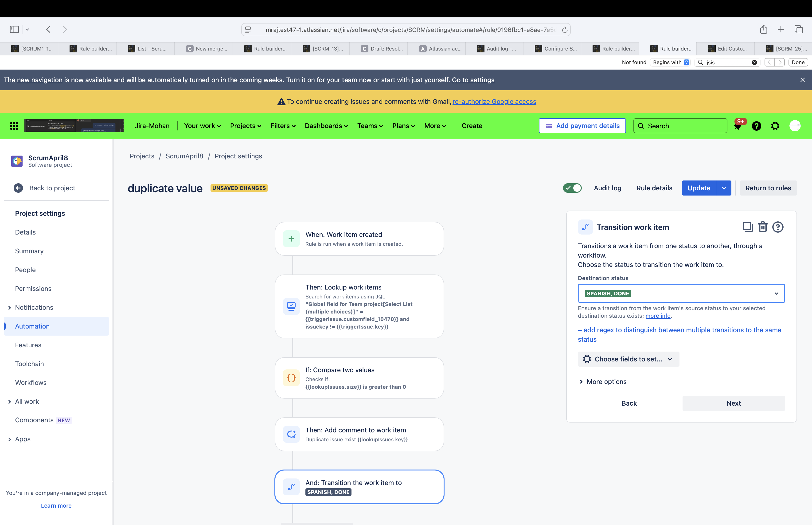Go back in Safari history
812x525 pixels.
(x=48, y=29)
